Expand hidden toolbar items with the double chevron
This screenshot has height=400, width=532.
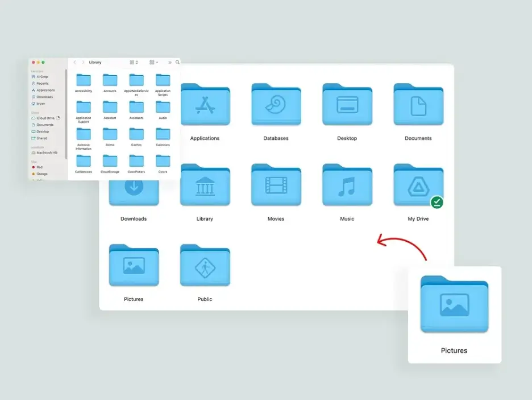click(169, 63)
